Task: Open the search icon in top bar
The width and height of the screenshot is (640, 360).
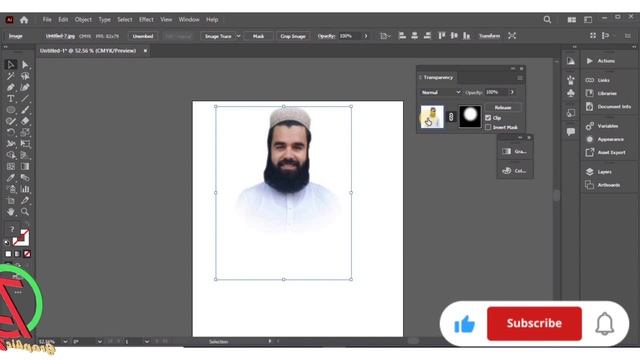Action: (x=547, y=20)
